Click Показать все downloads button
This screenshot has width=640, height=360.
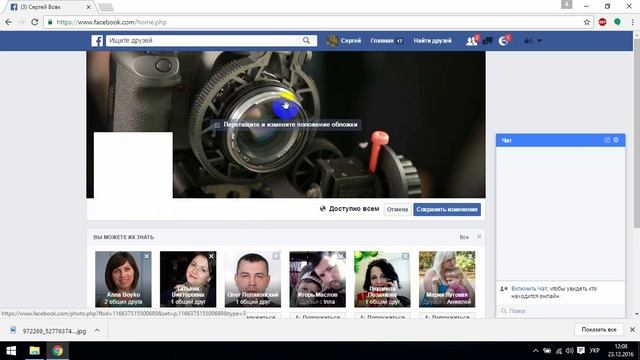(599, 330)
